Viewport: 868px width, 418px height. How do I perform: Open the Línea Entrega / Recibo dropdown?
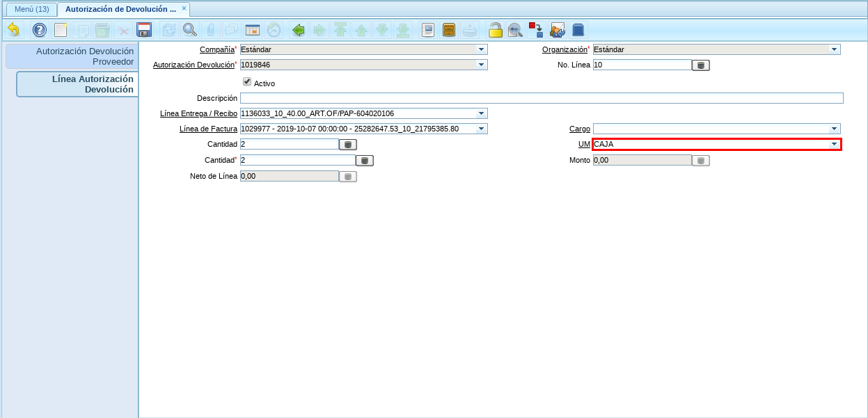481,113
